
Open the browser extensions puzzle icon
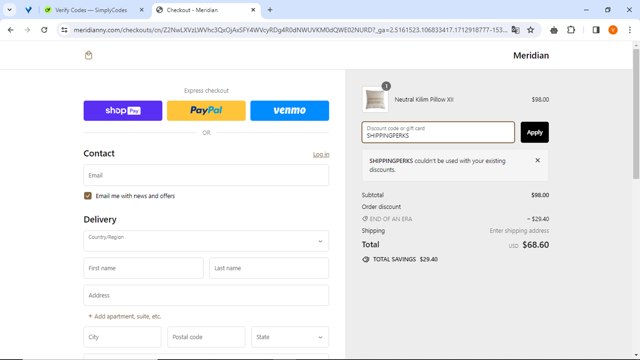click(x=571, y=30)
